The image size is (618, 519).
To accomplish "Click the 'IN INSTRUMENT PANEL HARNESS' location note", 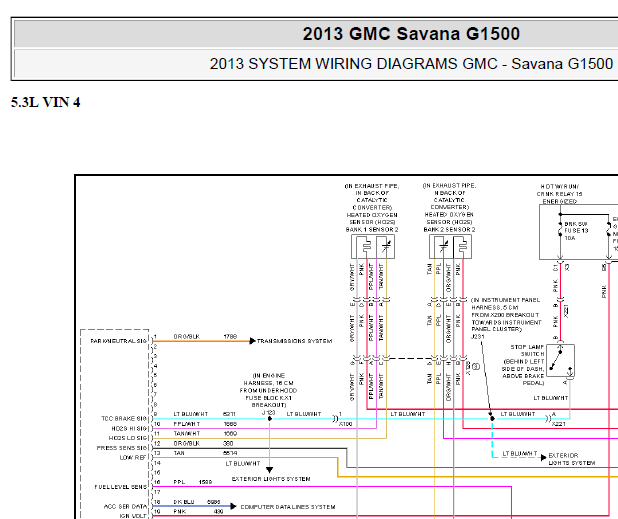I will tap(506, 314).
